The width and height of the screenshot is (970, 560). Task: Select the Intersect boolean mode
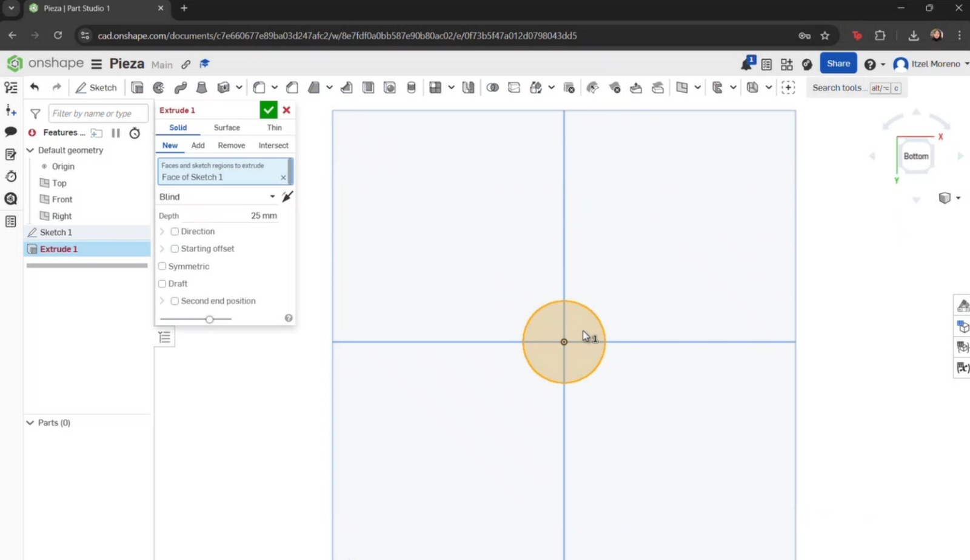273,145
